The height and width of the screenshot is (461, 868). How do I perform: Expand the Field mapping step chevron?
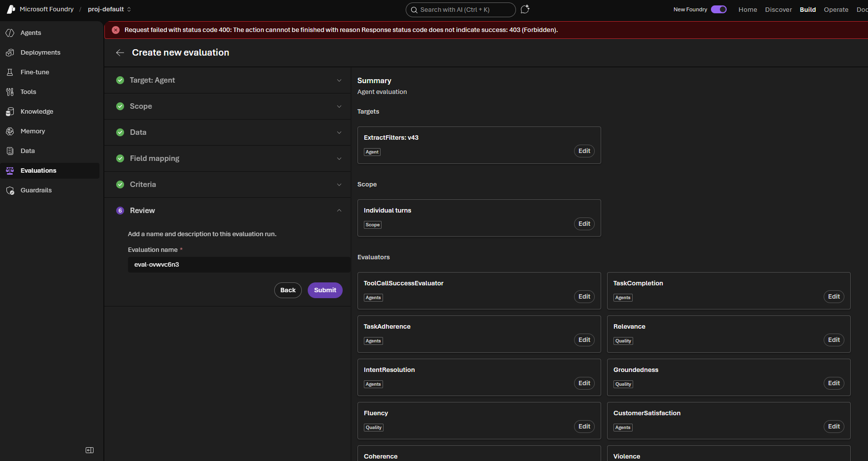tap(339, 158)
